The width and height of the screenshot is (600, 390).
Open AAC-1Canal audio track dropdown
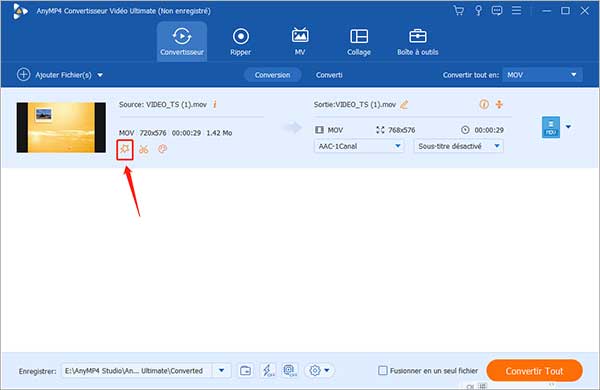359,146
